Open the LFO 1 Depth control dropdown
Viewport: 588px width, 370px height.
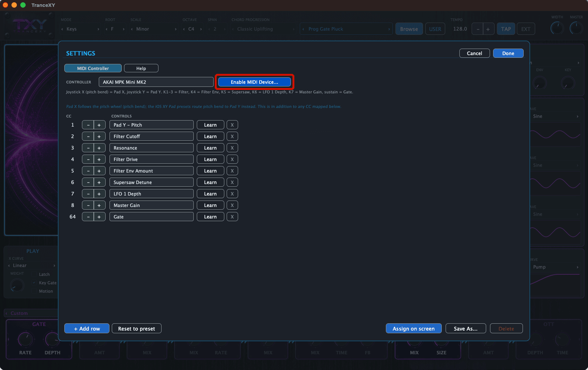(152, 194)
